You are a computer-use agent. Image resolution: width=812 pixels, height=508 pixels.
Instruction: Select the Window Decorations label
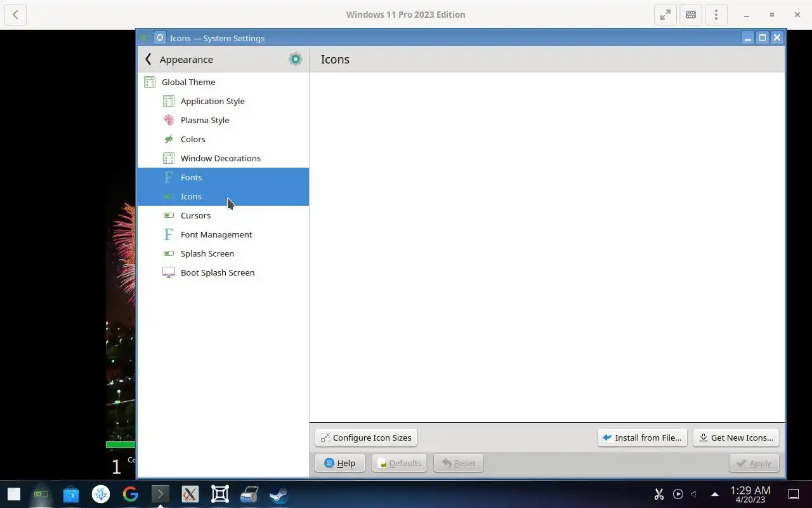point(221,158)
